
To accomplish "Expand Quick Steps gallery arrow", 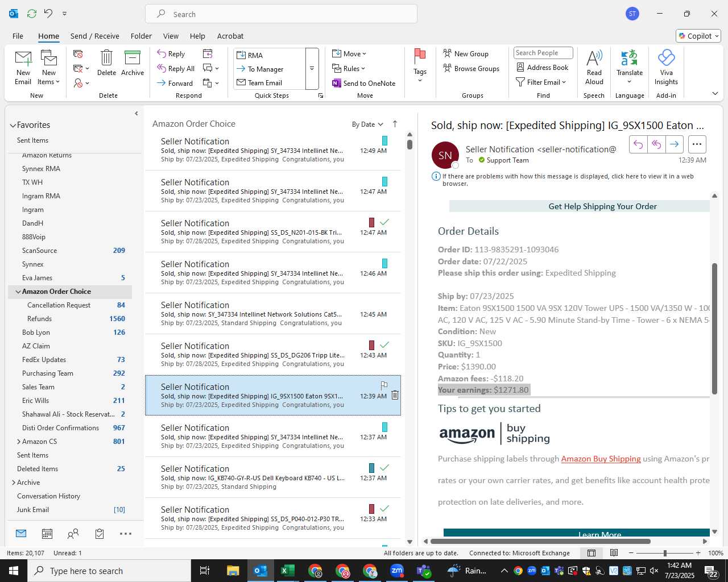I will coord(312,68).
